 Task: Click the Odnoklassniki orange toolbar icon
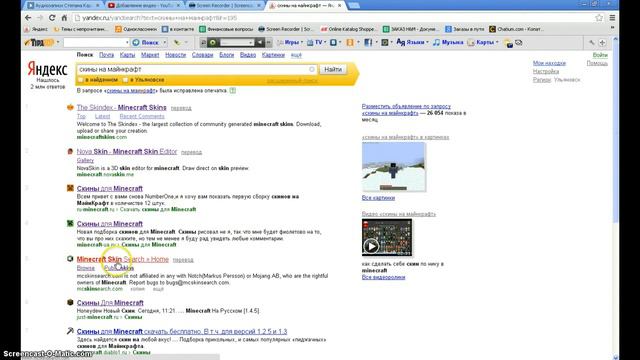[x=350, y=42]
